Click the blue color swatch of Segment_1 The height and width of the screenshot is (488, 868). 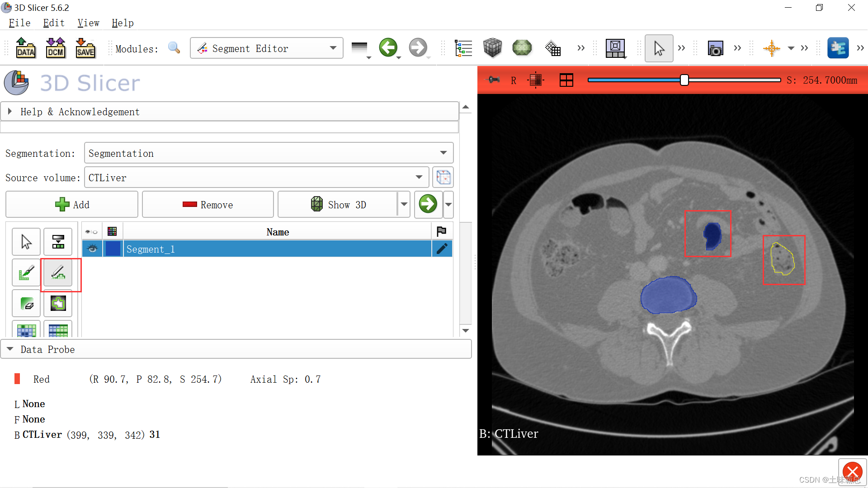coord(113,249)
